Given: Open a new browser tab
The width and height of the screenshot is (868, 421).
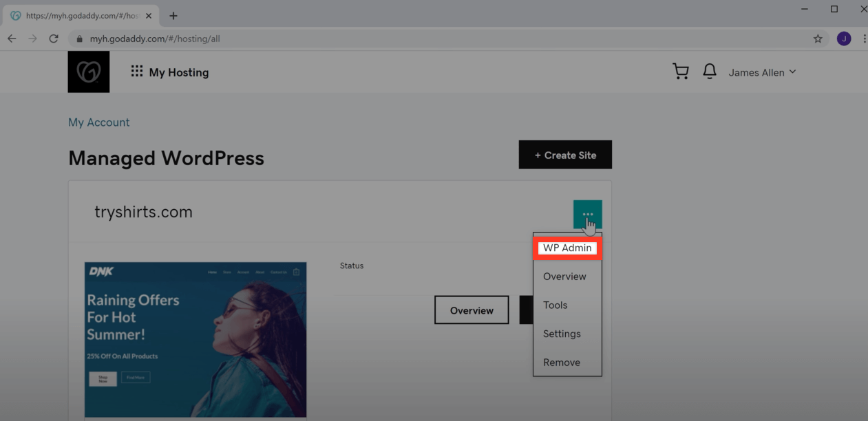Looking at the screenshot, I should [173, 16].
